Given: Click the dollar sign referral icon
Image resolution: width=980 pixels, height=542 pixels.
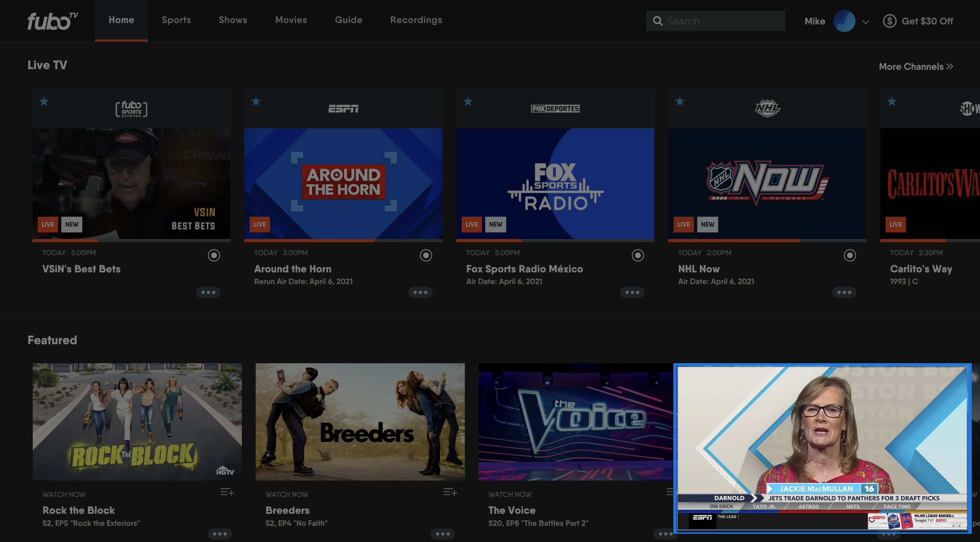Looking at the screenshot, I should (x=890, y=21).
